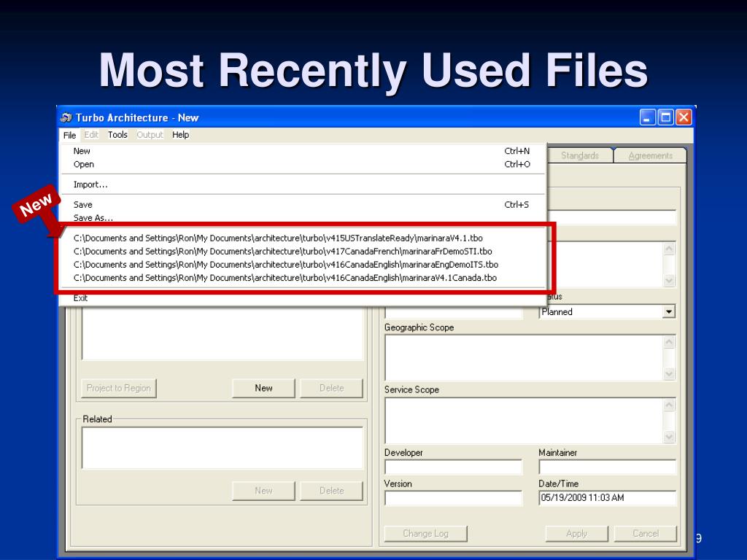
Task: Open the Tools menu
Action: [x=117, y=135]
